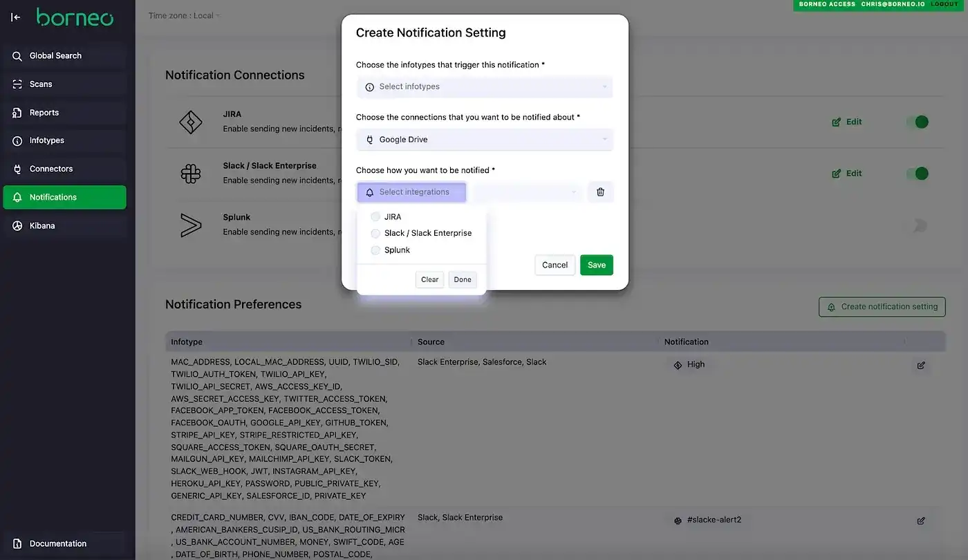Save the notification setting
Screen dimensions: 968x560
(597, 265)
